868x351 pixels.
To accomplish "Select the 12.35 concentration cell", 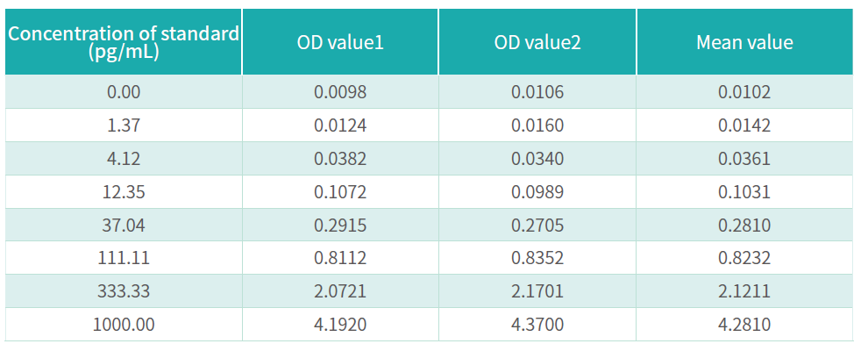I will tap(124, 192).
